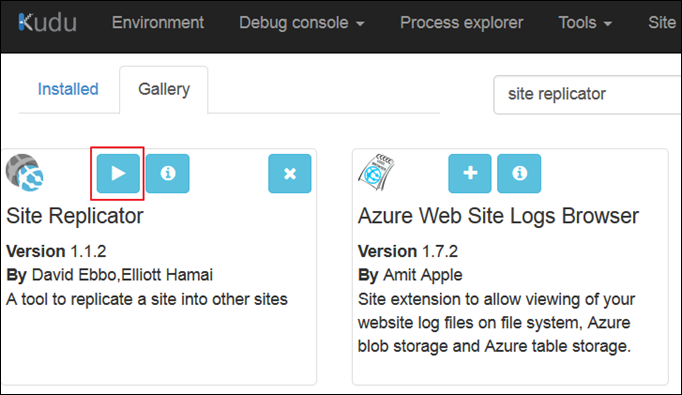The width and height of the screenshot is (682, 395).
Task: Open the Environment page
Action: pyautogui.click(x=158, y=23)
